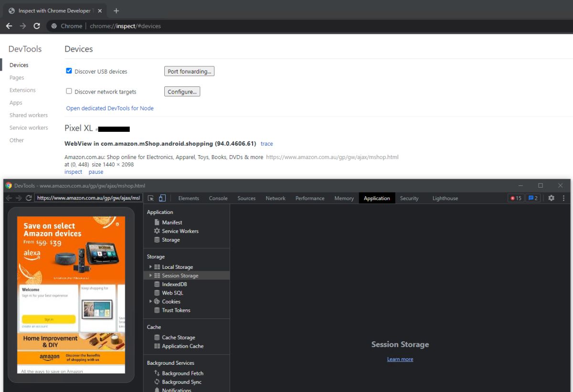Image resolution: width=573 pixels, height=392 pixels.
Task: Click the Port forwarding button
Action: 189,71
